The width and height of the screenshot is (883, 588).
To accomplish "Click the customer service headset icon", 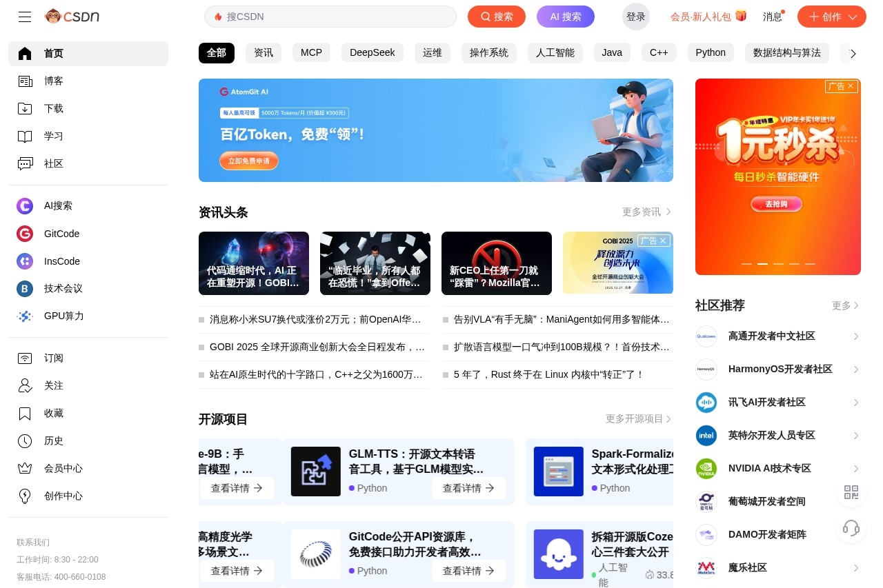I will (x=851, y=528).
